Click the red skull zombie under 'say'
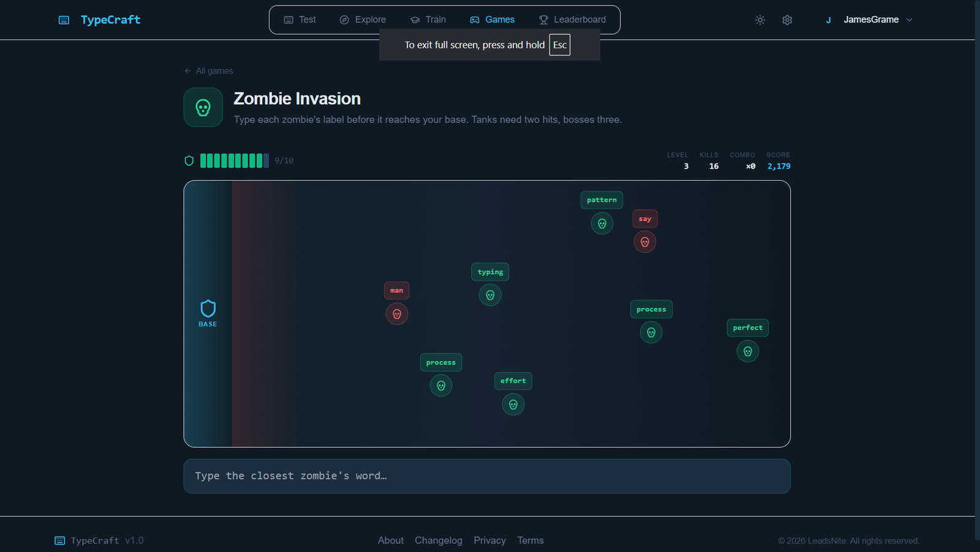This screenshot has width=980, height=552. pos(645,242)
